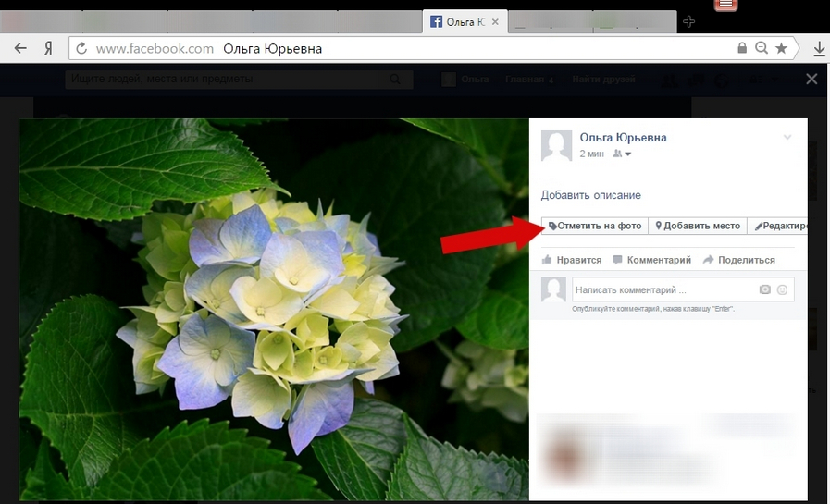Bookmark this page with the star icon
This screenshot has height=504, width=830.
tap(781, 48)
